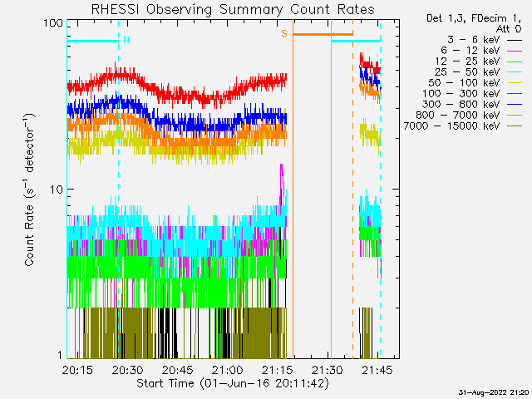Click the black line swatch for 3 - 6 keV
Screen dimensions: 532x399
pyautogui.click(x=515, y=41)
